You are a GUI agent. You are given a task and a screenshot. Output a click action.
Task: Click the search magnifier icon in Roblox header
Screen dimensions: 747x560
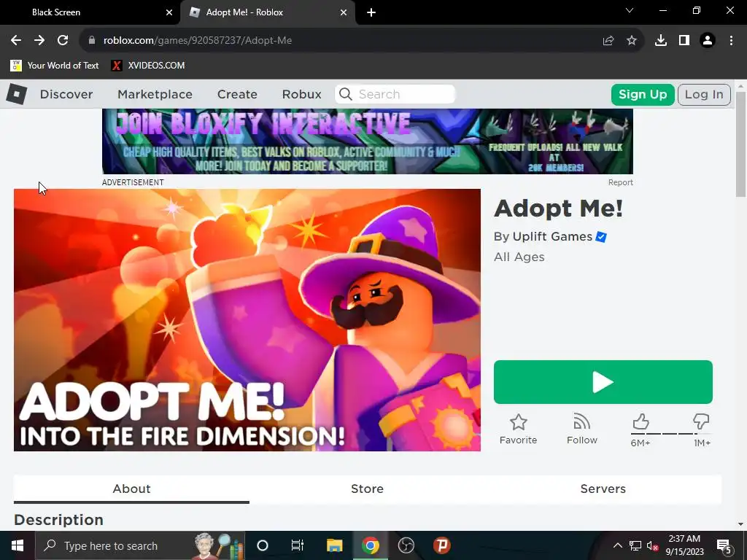pyautogui.click(x=346, y=94)
